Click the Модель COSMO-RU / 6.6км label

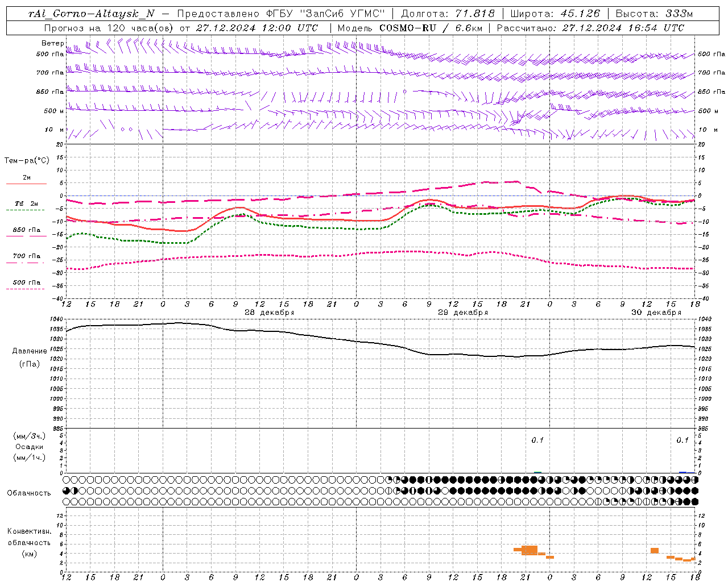[x=409, y=28]
